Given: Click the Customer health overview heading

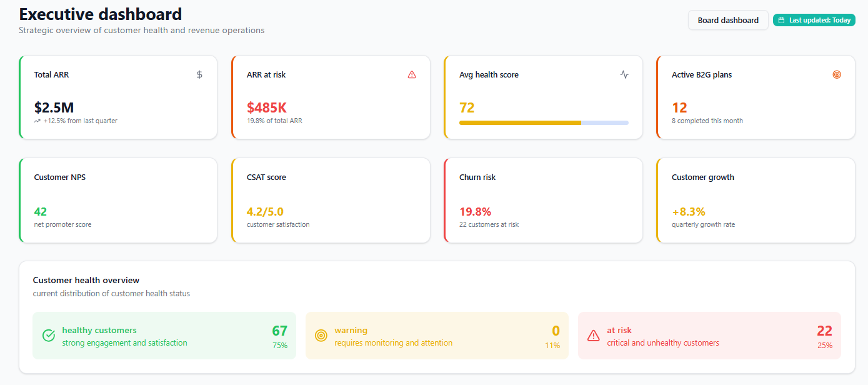Looking at the screenshot, I should point(86,280).
